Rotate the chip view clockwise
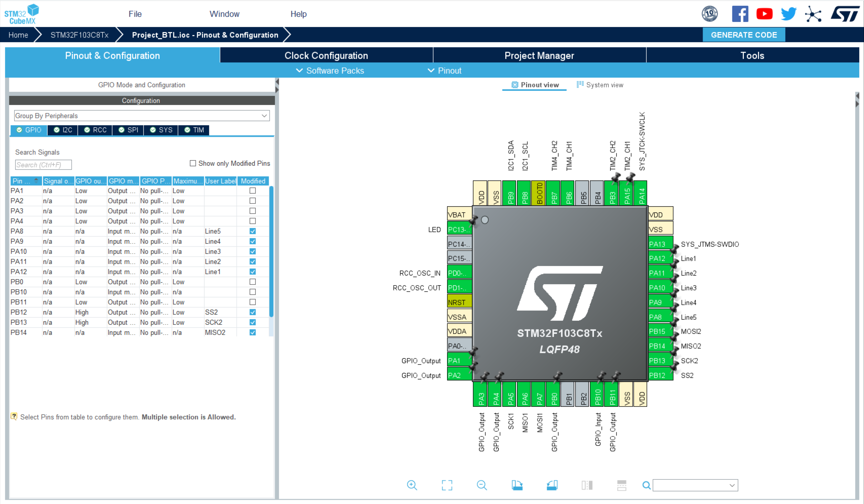The width and height of the screenshot is (864, 504). [517, 485]
